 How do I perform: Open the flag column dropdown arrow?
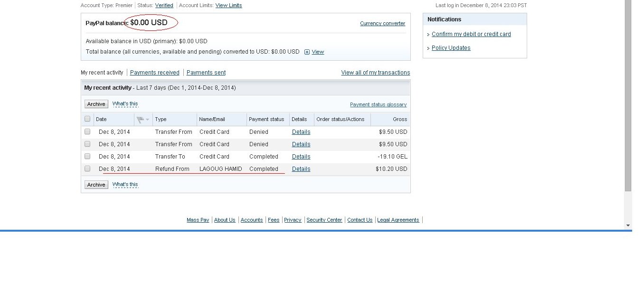(148, 120)
